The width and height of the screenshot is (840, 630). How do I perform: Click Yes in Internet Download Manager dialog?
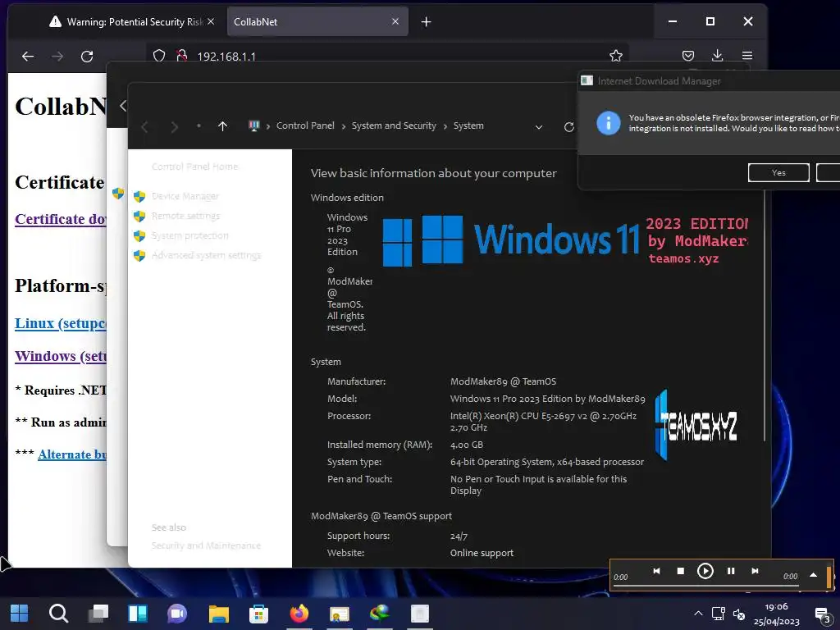[778, 172]
